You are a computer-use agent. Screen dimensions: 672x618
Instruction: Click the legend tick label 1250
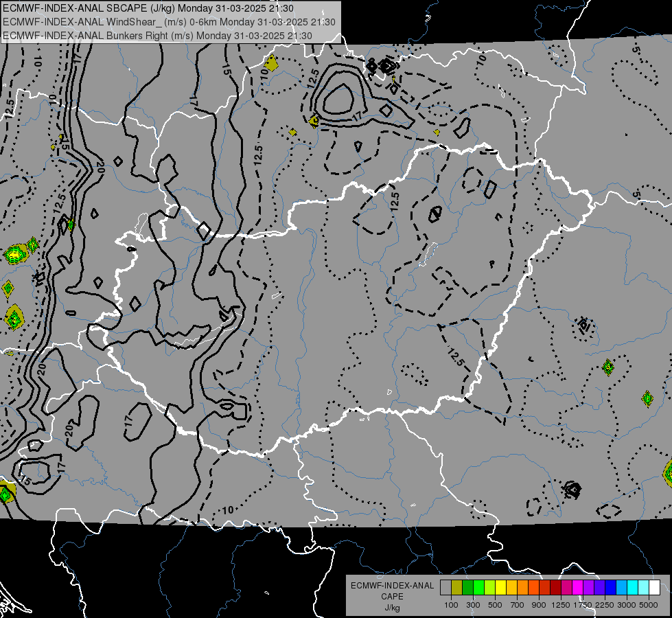(561, 605)
